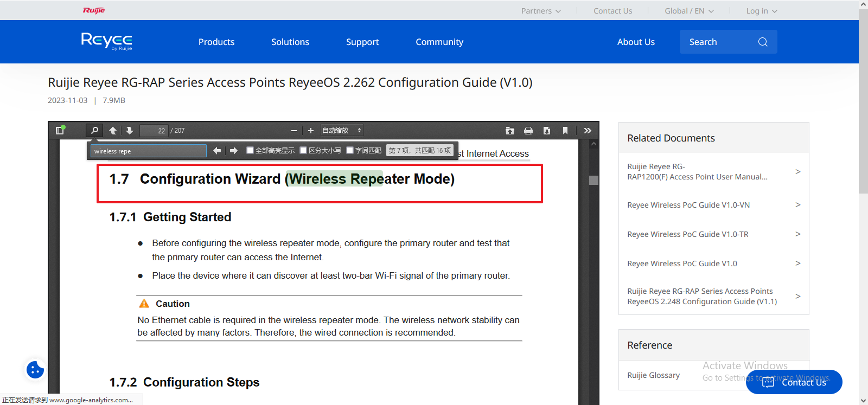Toggle the PDF viewer sidebar
Screen dimensions: 868x405
[x=60, y=130]
